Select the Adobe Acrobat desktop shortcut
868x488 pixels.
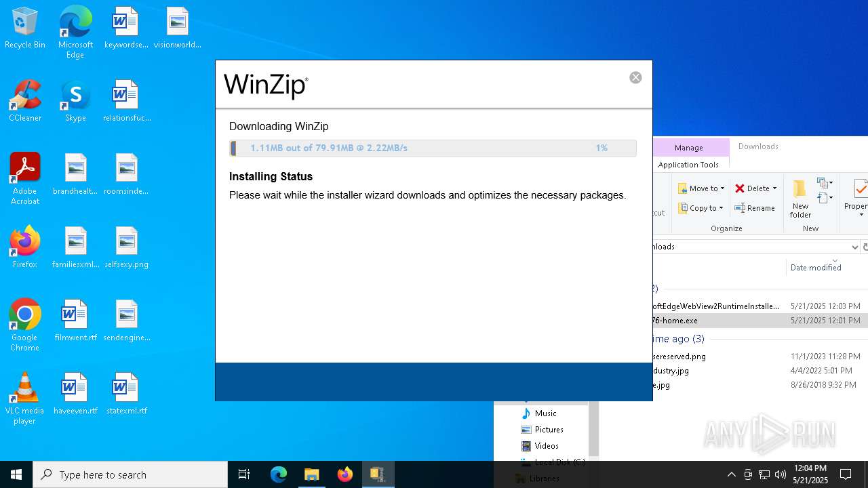pos(25,179)
